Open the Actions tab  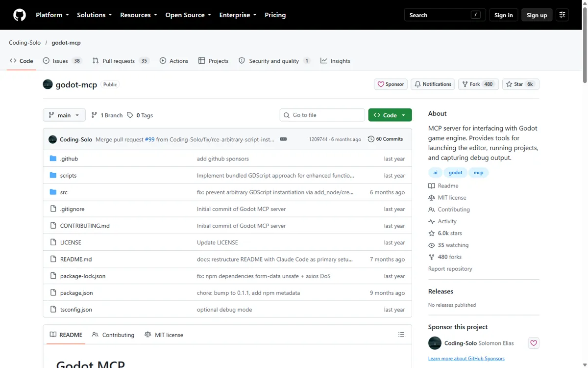(x=174, y=61)
